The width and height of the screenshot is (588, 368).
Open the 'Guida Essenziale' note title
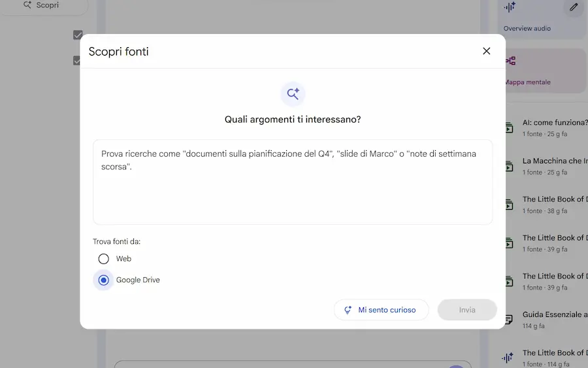(x=554, y=314)
